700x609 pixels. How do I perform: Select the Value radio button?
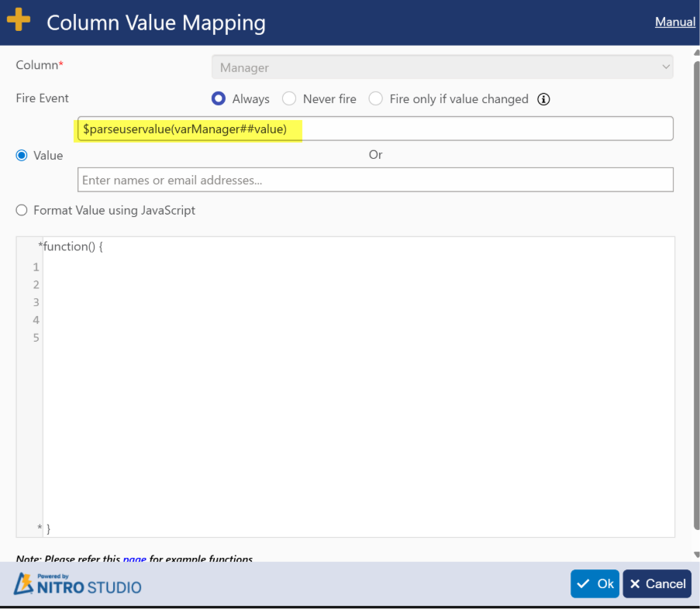point(22,156)
